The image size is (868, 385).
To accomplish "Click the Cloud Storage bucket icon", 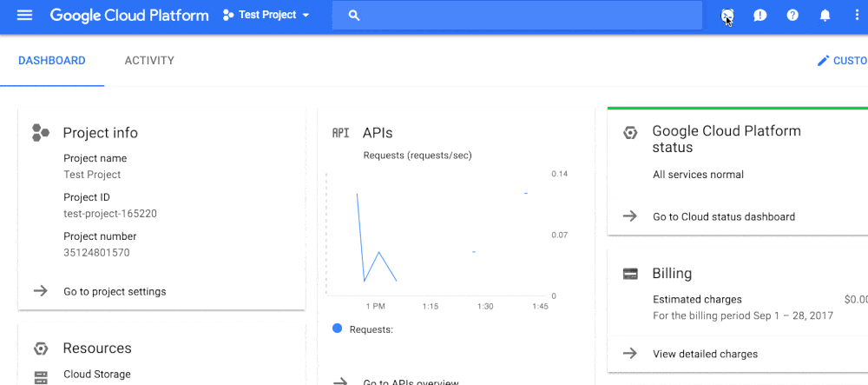I will click(x=41, y=377).
